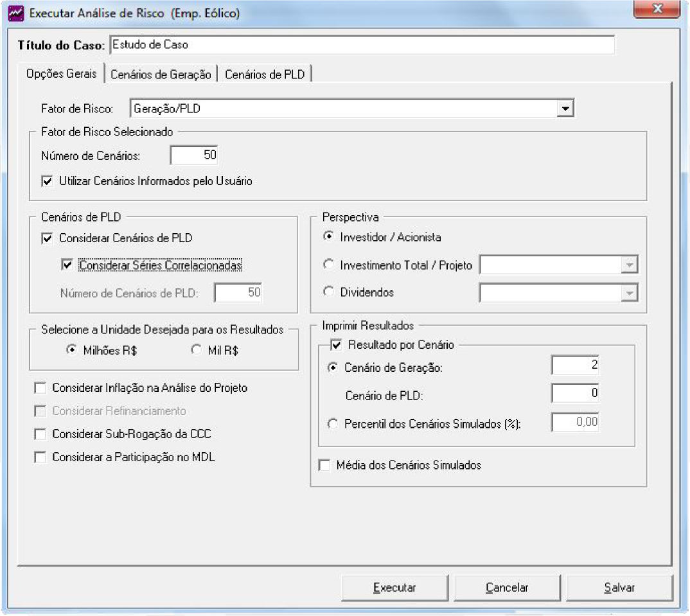Open the Cenários de PLD tab
Screen dimensions: 690x616
(x=265, y=75)
